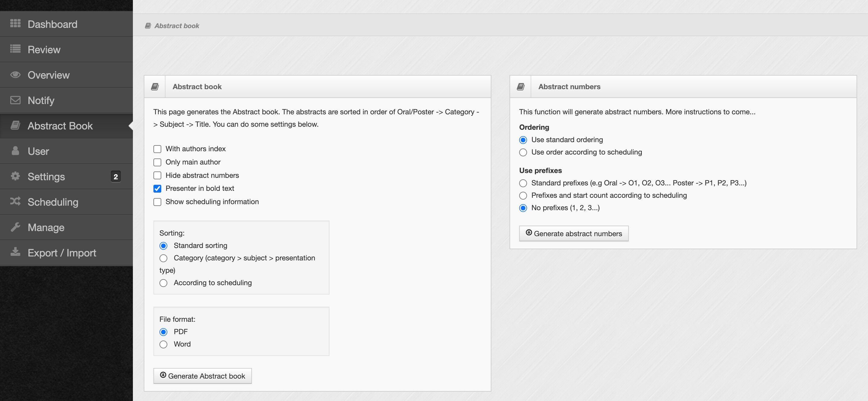868x401 pixels.
Task: Select Word file format radio button
Action: tap(163, 344)
